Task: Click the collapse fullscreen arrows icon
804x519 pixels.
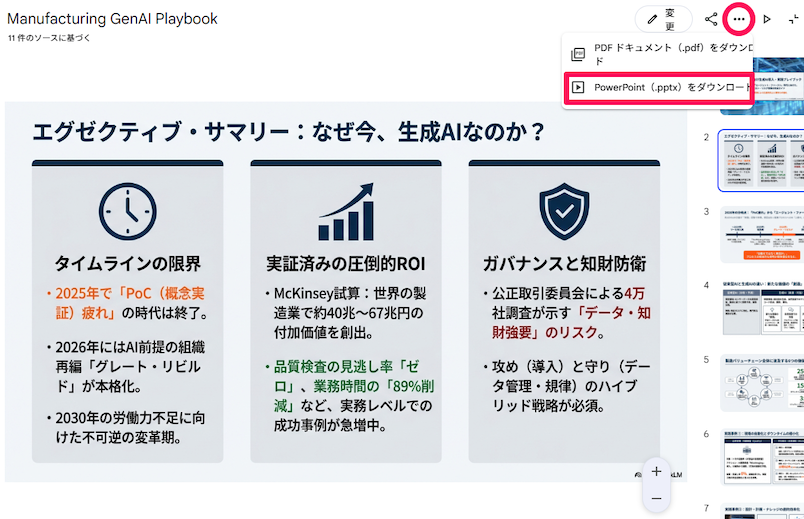Action: [x=793, y=19]
